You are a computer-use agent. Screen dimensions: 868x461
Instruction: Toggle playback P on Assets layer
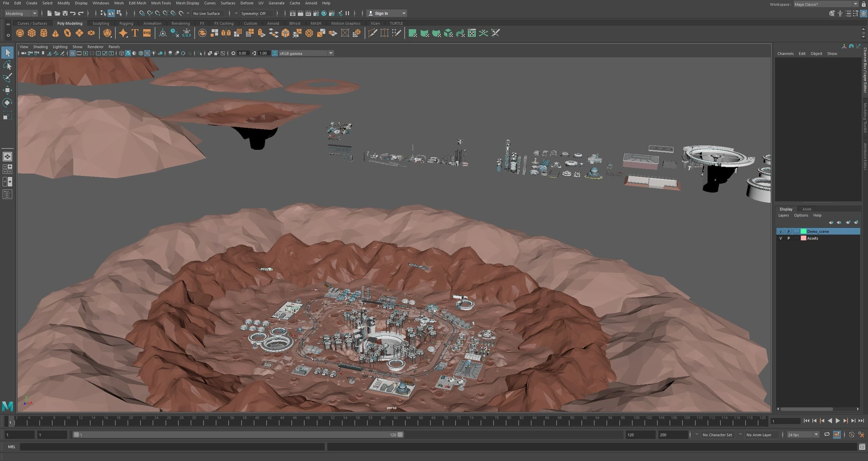(788, 238)
